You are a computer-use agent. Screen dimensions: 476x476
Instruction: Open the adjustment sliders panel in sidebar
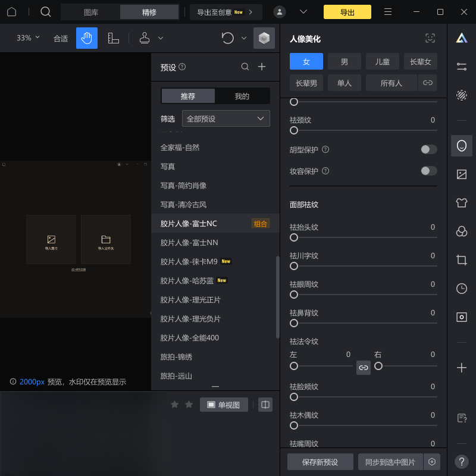point(462,67)
